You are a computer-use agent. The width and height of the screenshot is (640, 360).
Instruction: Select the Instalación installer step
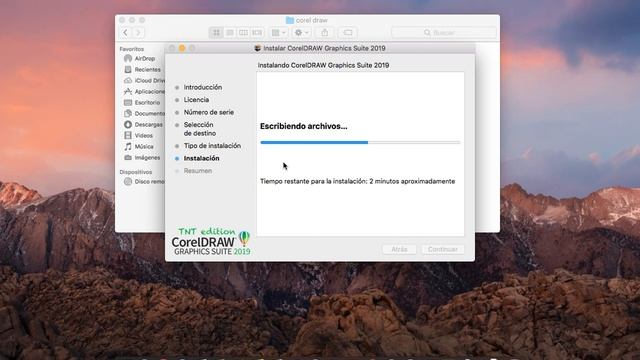click(x=201, y=158)
